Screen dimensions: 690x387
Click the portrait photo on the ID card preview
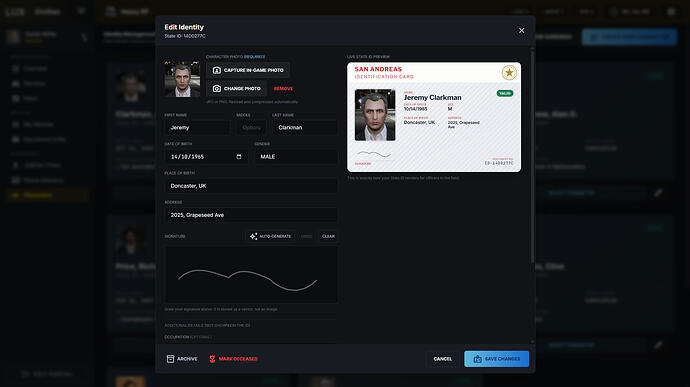(x=375, y=115)
